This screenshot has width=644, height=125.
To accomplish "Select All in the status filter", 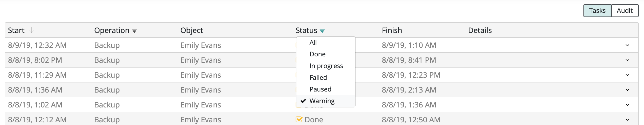I will tap(313, 43).
